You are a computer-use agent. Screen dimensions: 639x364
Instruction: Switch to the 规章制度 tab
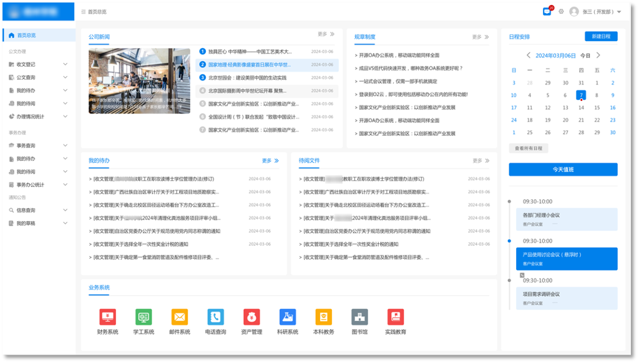[364, 37]
